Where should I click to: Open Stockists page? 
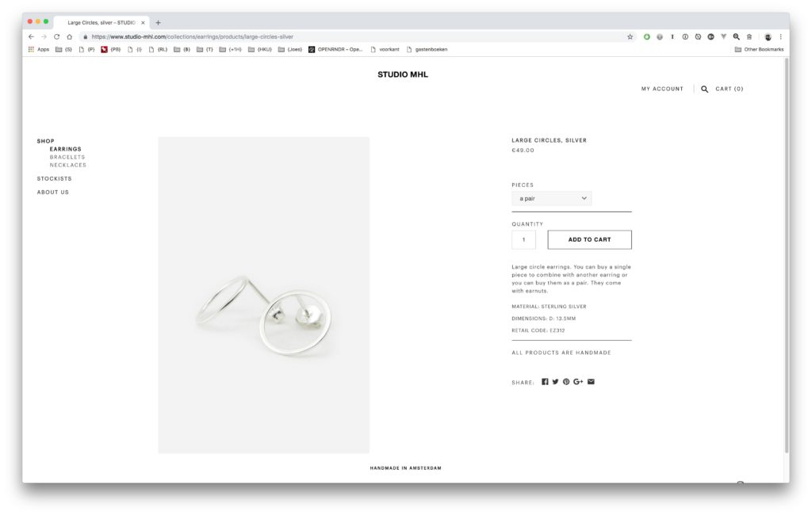(55, 178)
